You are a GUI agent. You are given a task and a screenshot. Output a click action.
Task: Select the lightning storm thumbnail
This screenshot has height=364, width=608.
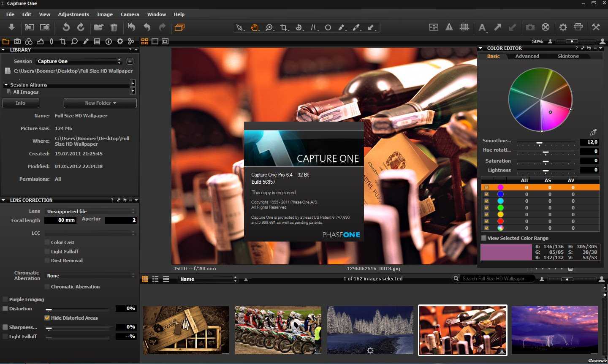(x=554, y=330)
